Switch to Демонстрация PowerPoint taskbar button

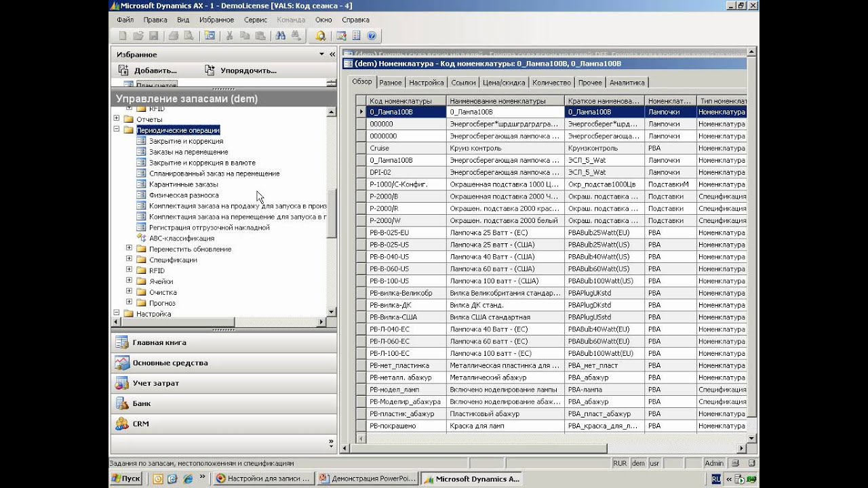pyautogui.click(x=368, y=479)
